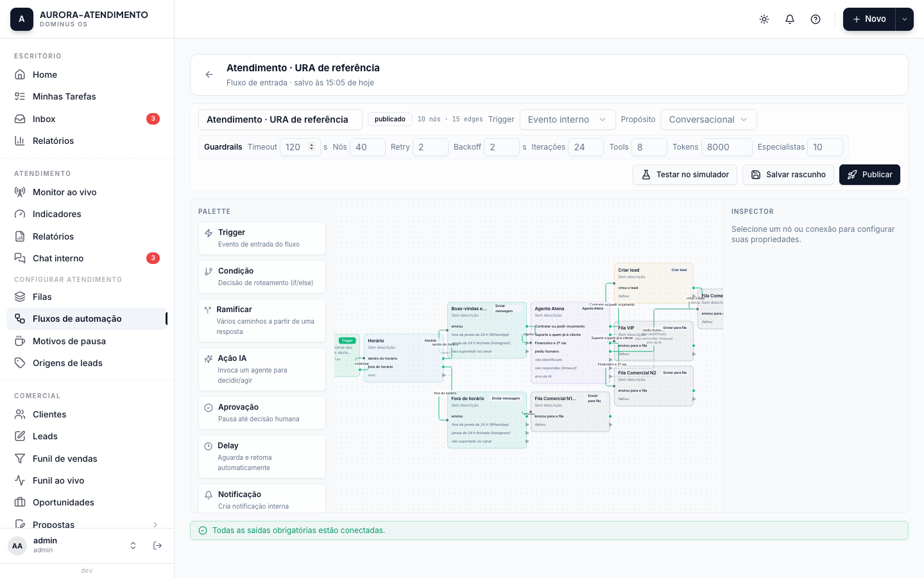
Task: Open Relatórios under Atendimento
Action: (87, 236)
